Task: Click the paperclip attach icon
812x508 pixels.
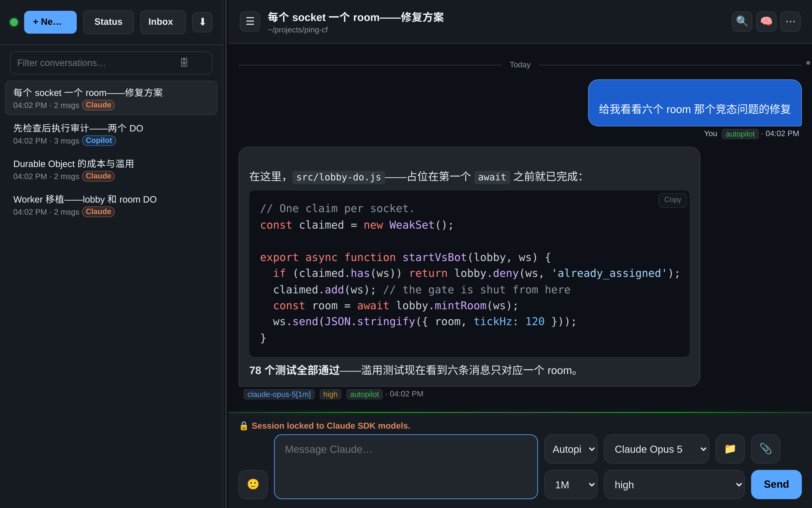Action: [765, 449]
